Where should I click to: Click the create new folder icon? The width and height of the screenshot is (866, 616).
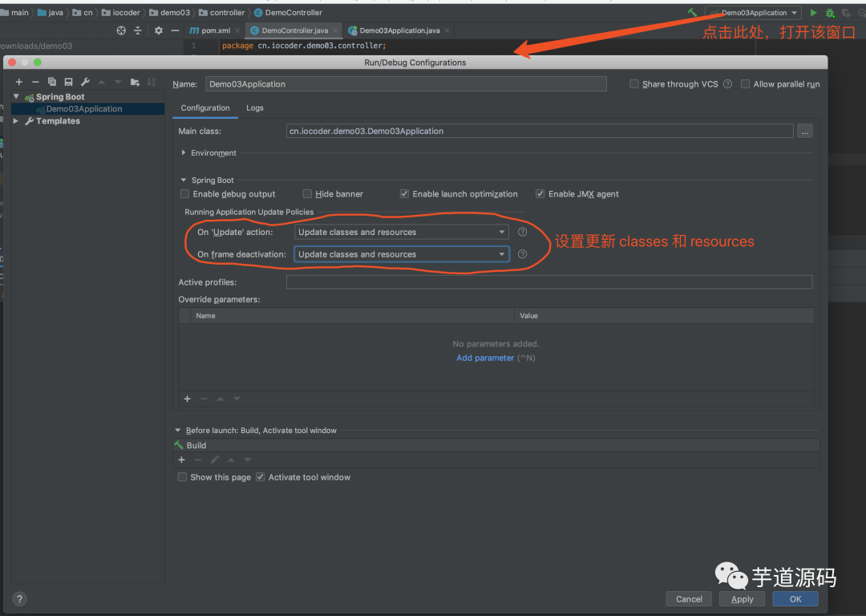pyautogui.click(x=135, y=82)
